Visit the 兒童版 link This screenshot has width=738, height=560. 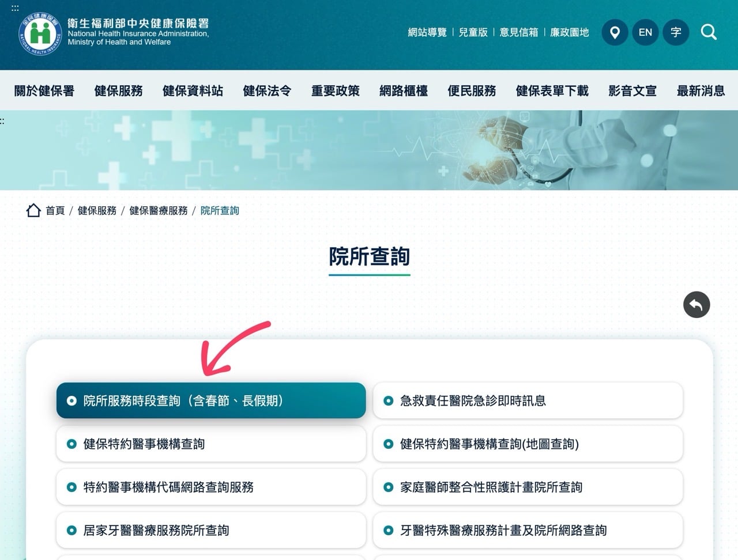(473, 32)
